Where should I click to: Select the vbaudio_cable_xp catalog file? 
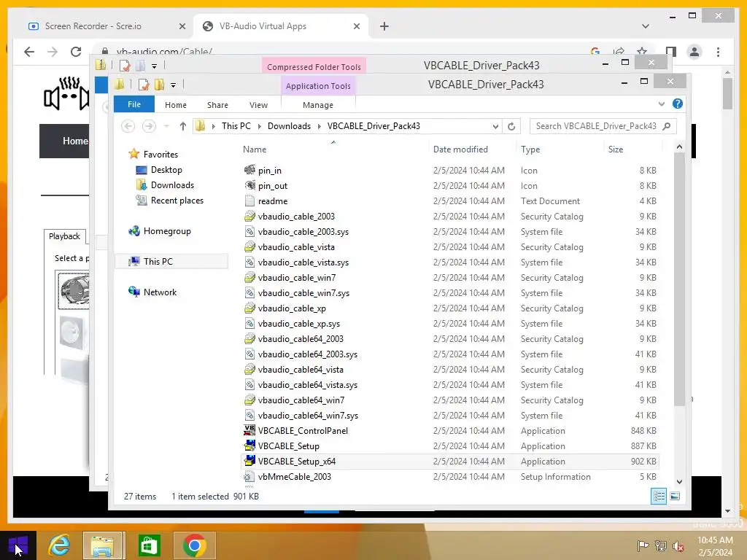[292, 308]
